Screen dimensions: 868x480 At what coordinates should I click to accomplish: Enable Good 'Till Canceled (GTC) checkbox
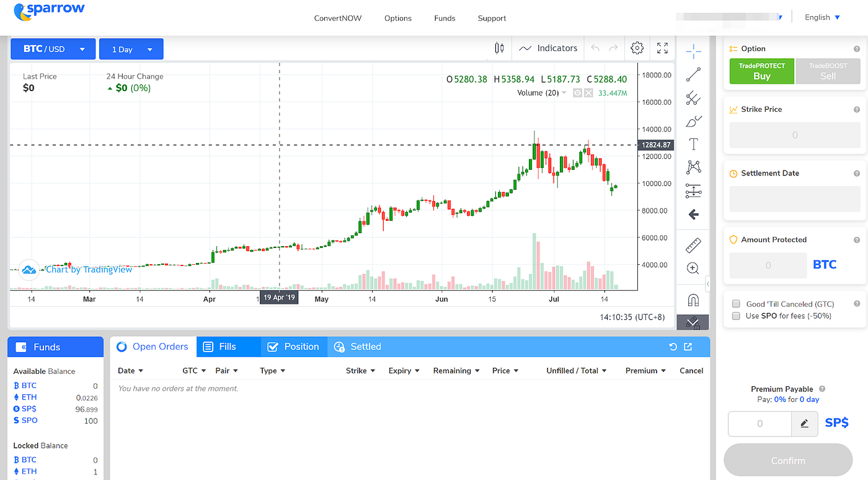point(736,304)
